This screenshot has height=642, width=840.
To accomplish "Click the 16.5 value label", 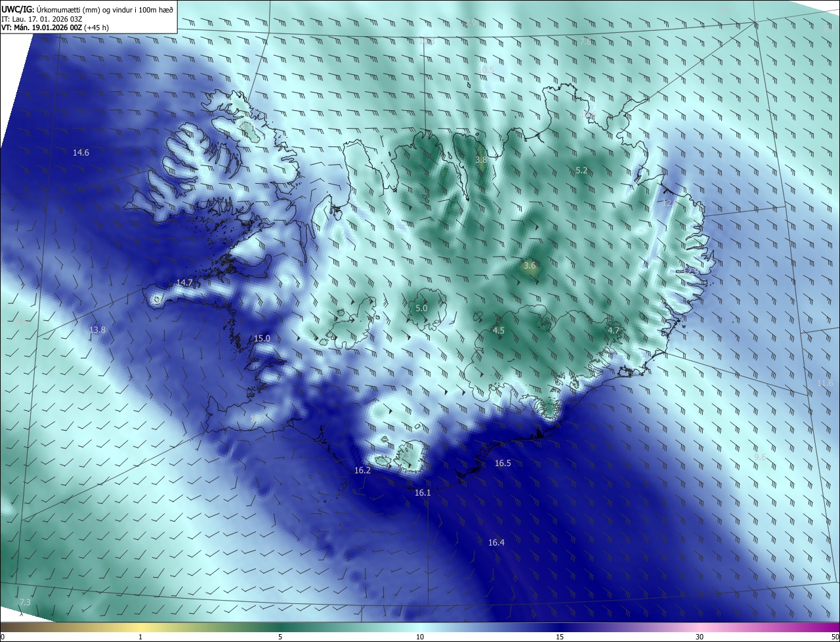I will (x=503, y=463).
